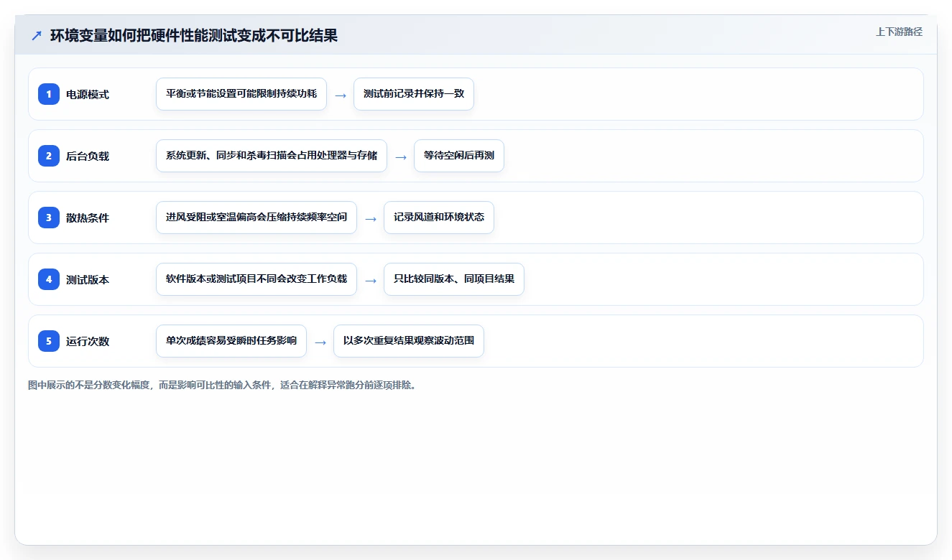This screenshot has height=560, width=952.
Task: Select the 进风受阻或室温偏高 box
Action: (257, 218)
